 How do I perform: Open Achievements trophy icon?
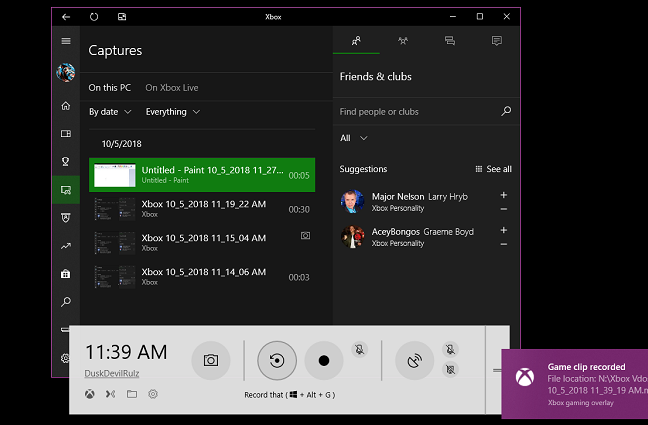click(x=66, y=161)
